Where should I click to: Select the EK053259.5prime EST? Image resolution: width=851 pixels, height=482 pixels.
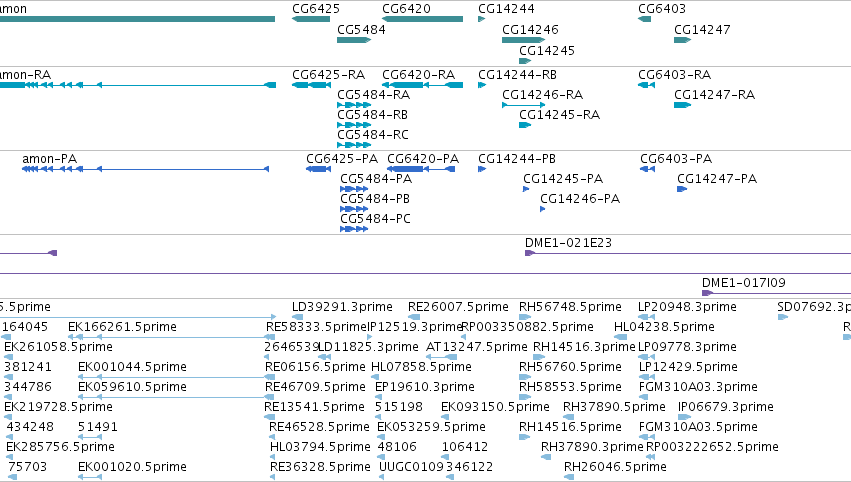point(380,437)
